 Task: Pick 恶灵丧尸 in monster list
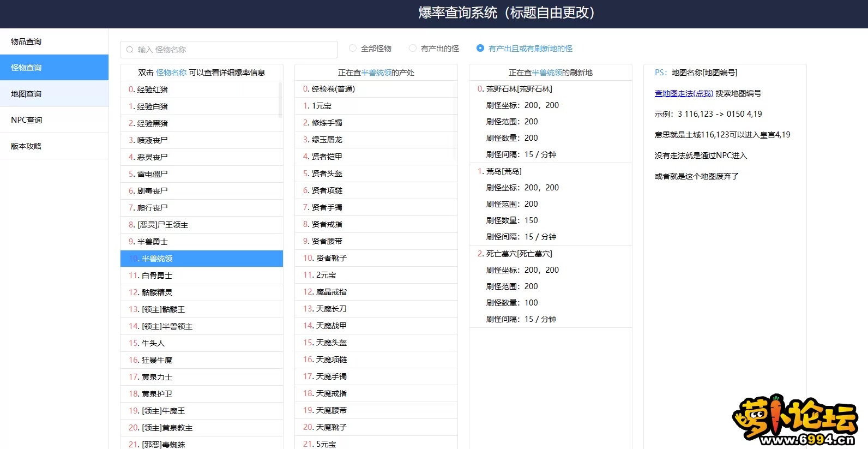coord(201,157)
